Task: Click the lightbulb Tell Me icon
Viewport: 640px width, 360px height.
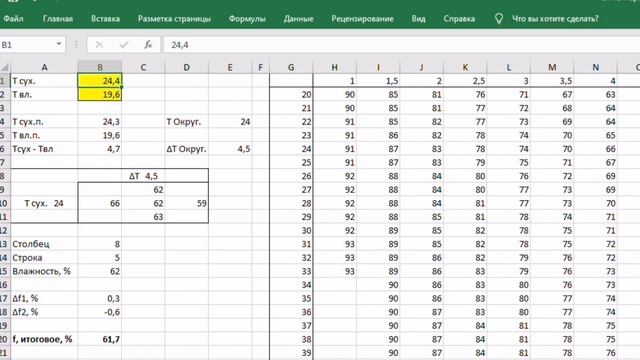Action: coord(498,19)
